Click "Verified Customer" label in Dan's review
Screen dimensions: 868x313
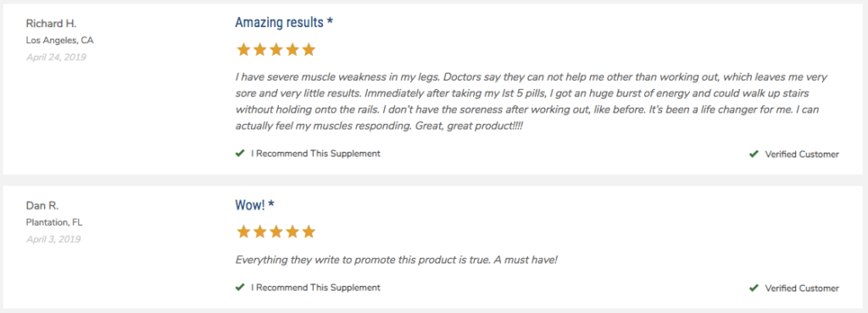[x=802, y=288]
